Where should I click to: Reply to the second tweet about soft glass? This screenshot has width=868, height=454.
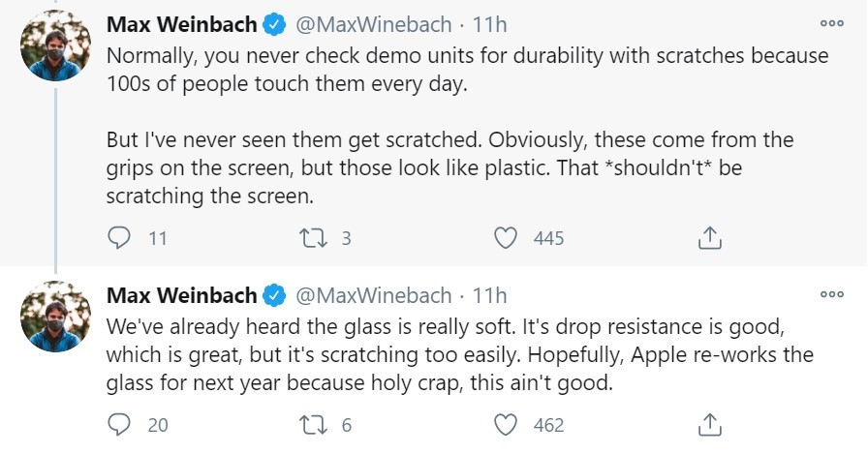coord(119,424)
